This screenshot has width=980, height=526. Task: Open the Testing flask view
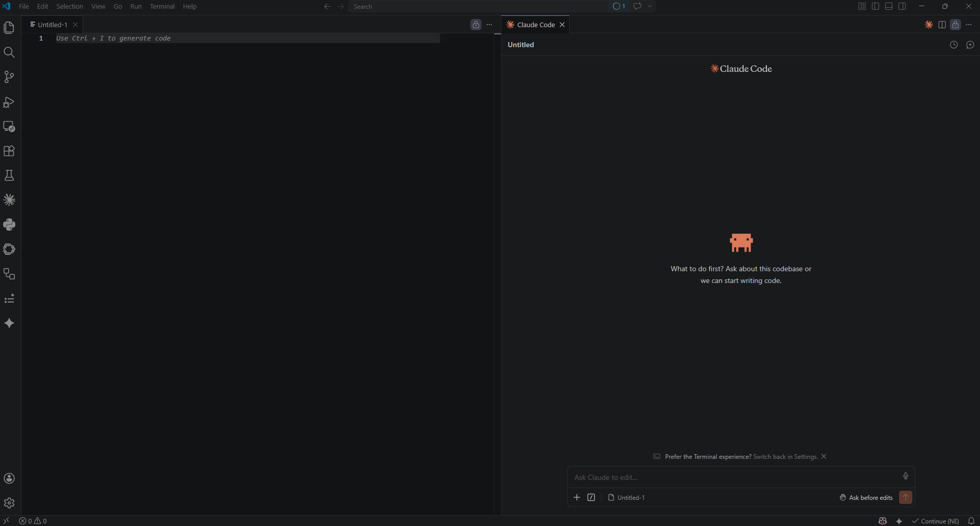(9, 175)
